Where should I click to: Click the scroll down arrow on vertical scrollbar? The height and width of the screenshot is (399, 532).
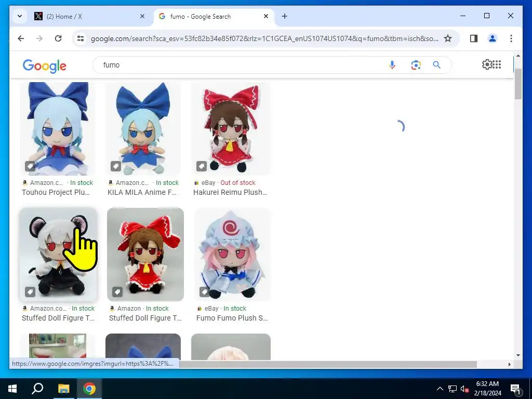518,355
